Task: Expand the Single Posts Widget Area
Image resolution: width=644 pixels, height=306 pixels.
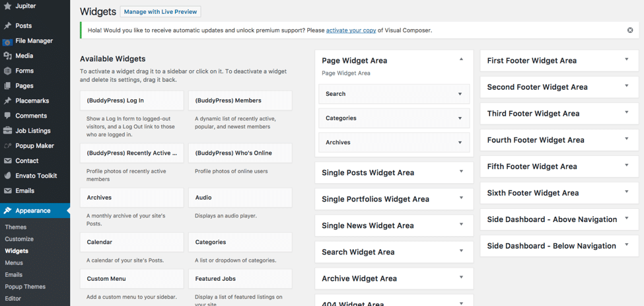Action: click(x=461, y=172)
